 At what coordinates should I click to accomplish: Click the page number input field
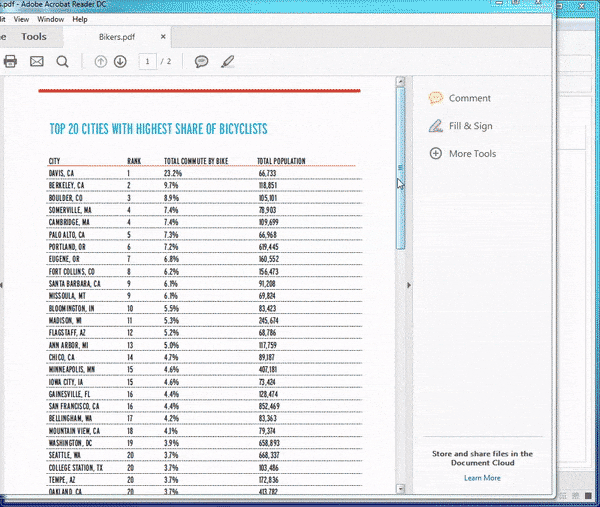(149, 62)
